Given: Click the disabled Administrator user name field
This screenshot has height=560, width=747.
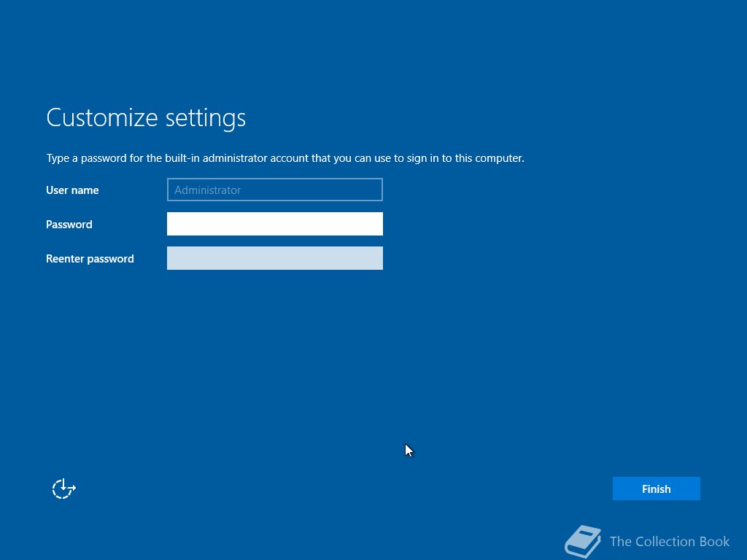Looking at the screenshot, I should tap(275, 190).
